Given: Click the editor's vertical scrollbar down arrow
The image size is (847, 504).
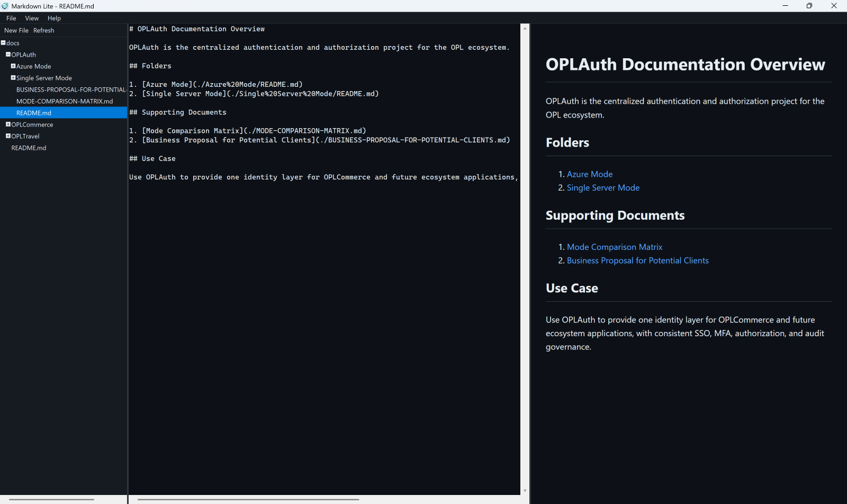Looking at the screenshot, I should (x=525, y=490).
